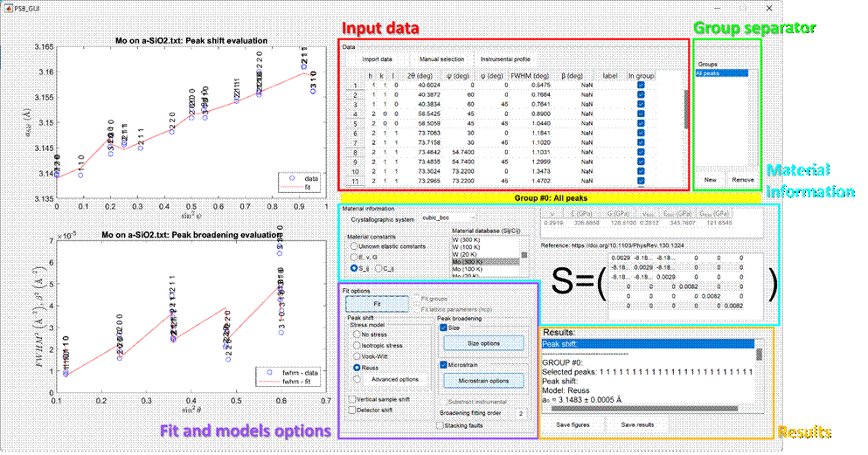Enable the Vertical sample shift checkbox
This screenshot has height=455, width=868.
tap(351, 398)
